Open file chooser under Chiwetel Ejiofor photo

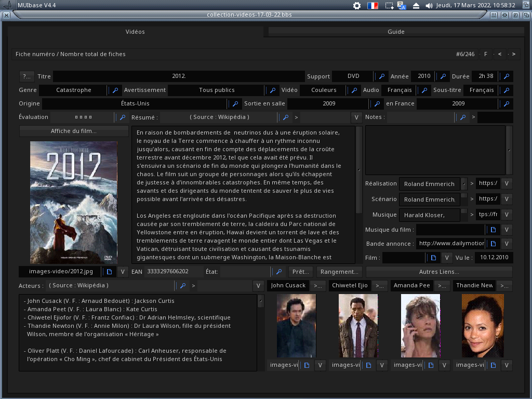pos(368,365)
